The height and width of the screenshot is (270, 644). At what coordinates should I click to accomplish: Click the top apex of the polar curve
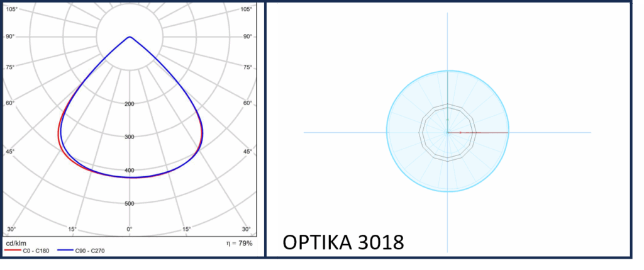130,37
